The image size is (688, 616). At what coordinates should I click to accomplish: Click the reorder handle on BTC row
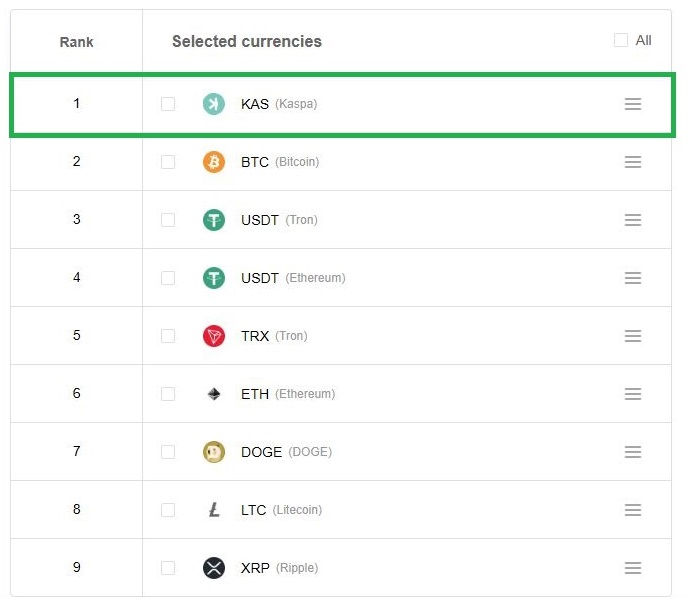coord(633,162)
